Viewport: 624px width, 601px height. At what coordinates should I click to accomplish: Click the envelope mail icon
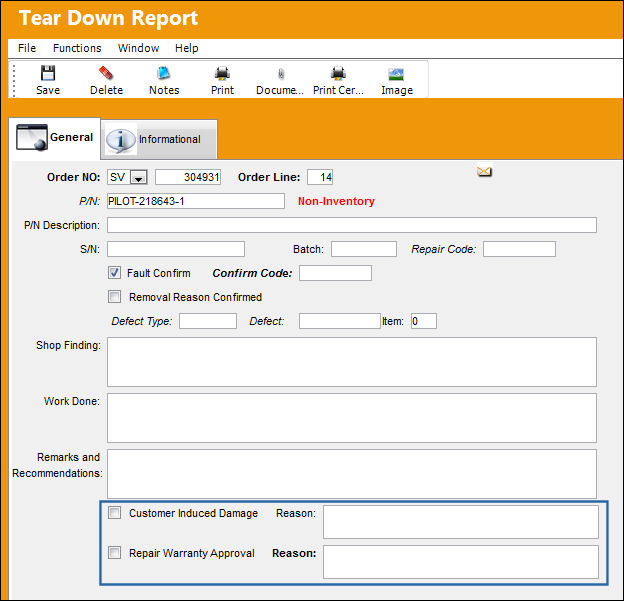(x=484, y=172)
